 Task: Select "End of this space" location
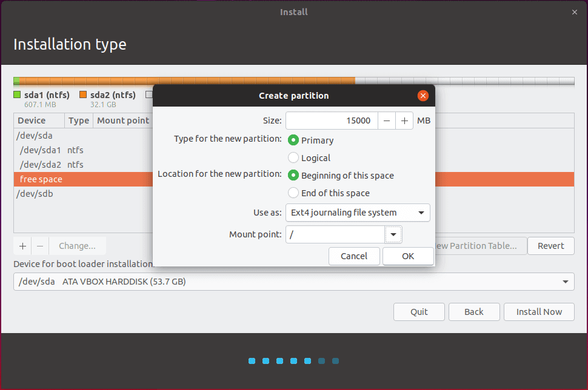click(x=293, y=193)
